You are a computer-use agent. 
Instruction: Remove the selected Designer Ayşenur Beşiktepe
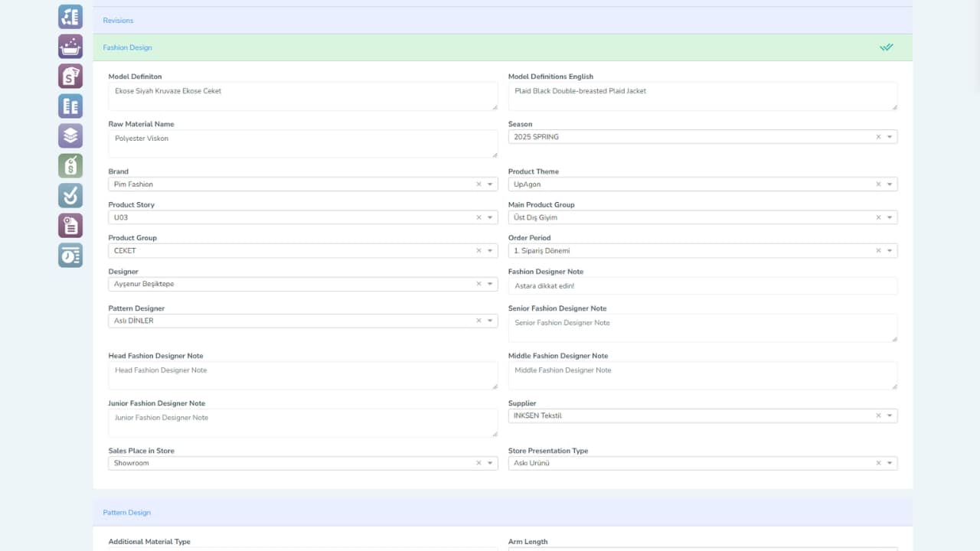[x=479, y=284]
